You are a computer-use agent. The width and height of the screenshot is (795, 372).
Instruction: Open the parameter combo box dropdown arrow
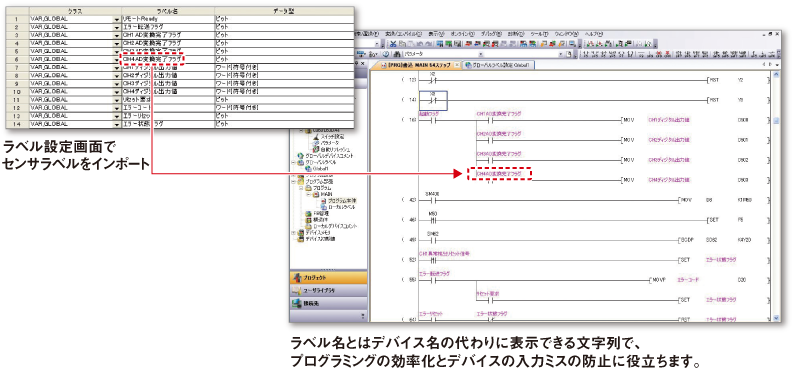tap(481, 54)
